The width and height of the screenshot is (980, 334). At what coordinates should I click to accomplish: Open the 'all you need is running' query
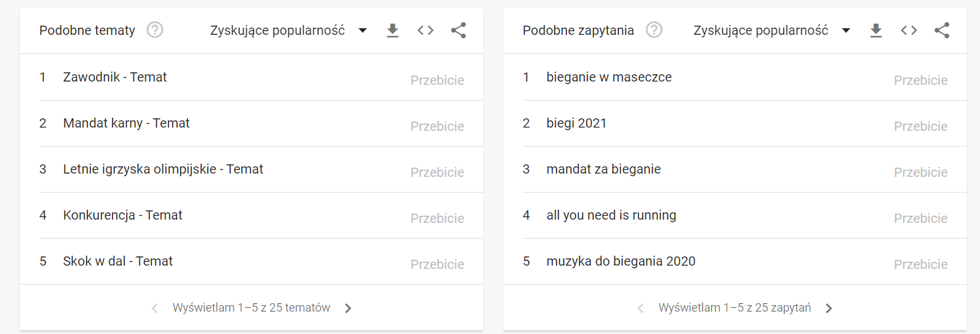coord(612,215)
